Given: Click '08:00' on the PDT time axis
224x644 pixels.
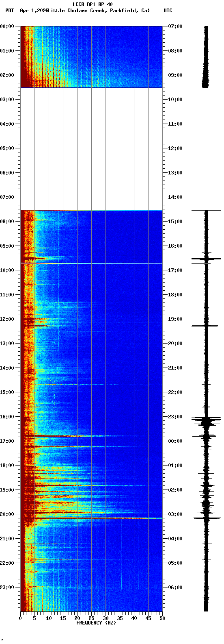Looking at the screenshot, I should [x=7, y=222].
